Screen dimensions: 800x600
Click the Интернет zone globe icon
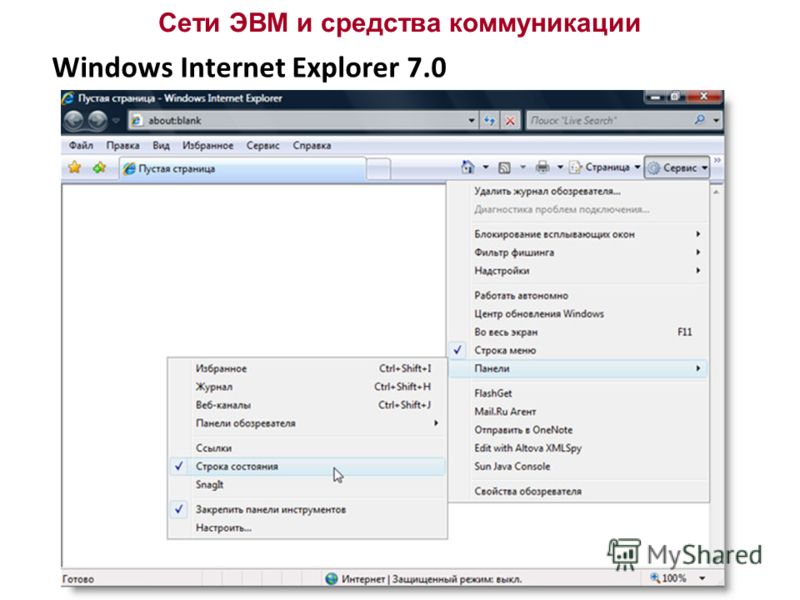332,579
